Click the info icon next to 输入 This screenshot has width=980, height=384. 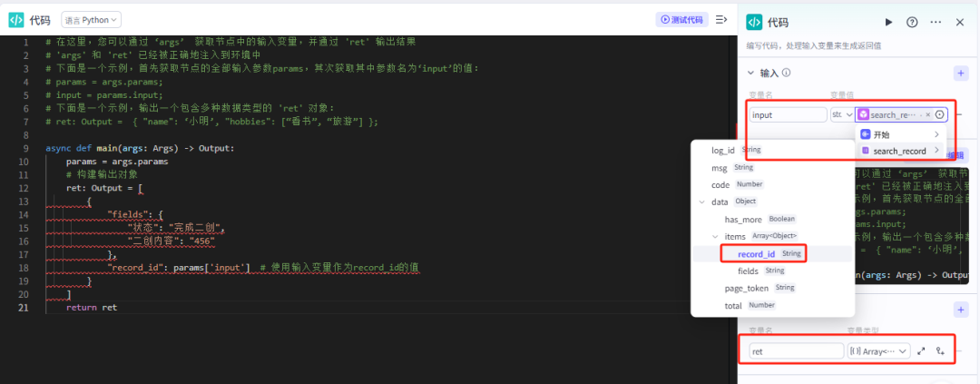(786, 74)
